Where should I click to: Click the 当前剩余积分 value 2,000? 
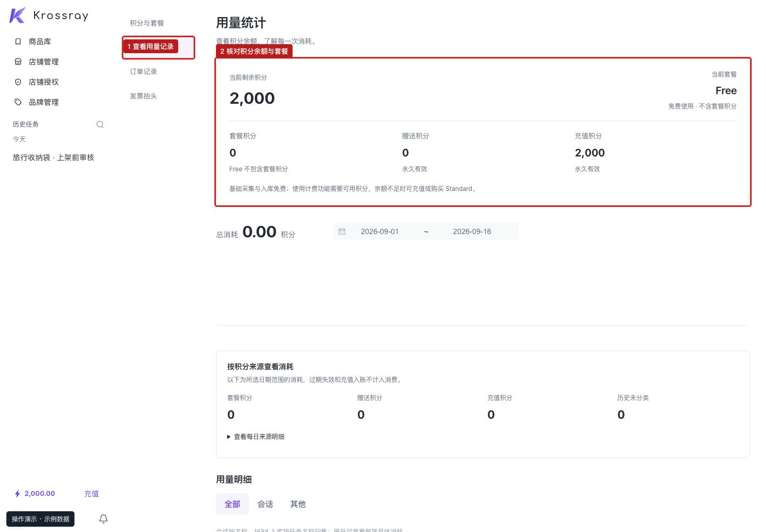(x=252, y=98)
